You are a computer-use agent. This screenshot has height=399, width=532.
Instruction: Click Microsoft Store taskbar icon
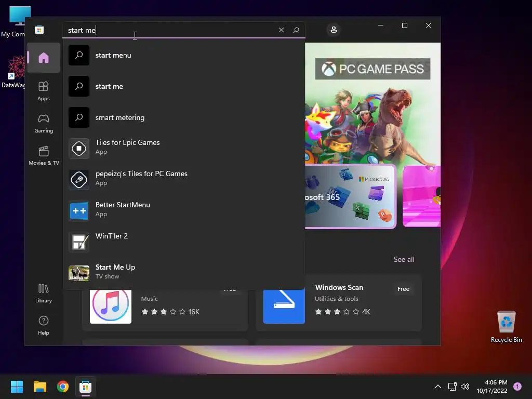tap(86, 387)
